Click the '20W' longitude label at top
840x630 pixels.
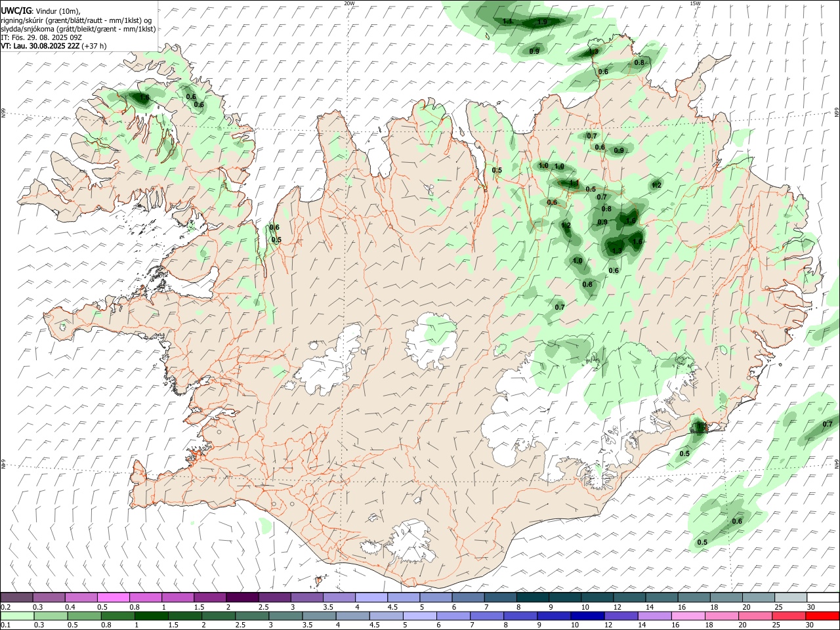click(x=349, y=3)
